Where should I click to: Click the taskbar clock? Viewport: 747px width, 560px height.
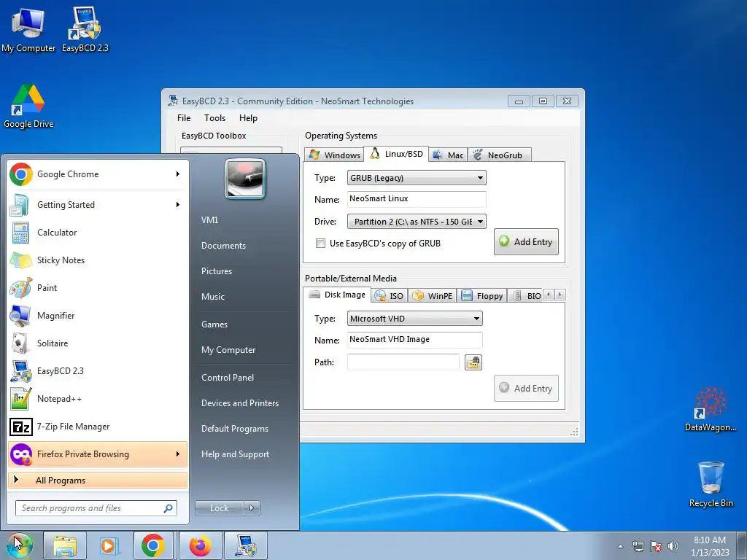coord(710,546)
